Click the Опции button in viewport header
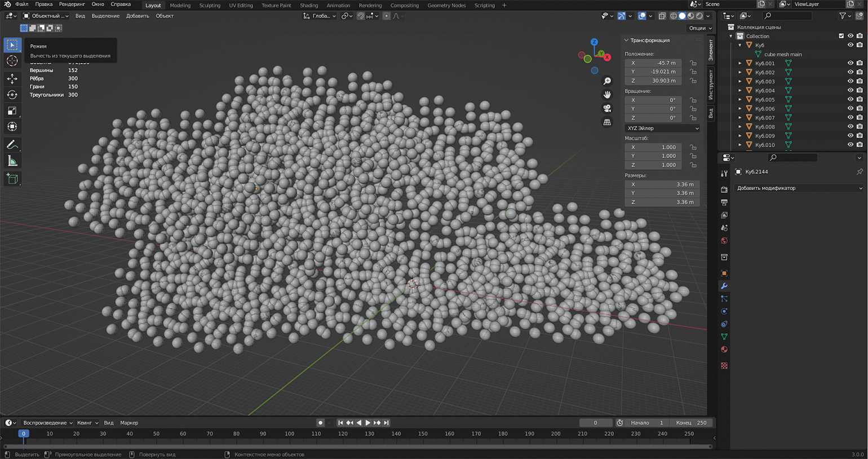 (699, 28)
